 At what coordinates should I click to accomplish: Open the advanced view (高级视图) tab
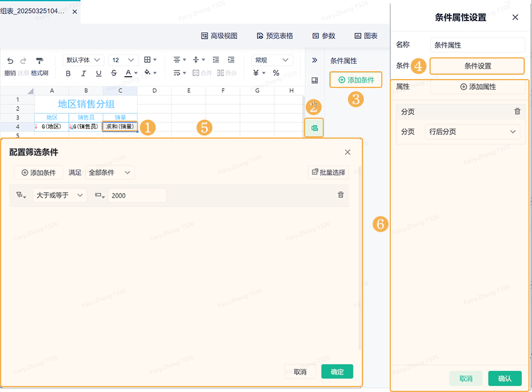click(219, 36)
